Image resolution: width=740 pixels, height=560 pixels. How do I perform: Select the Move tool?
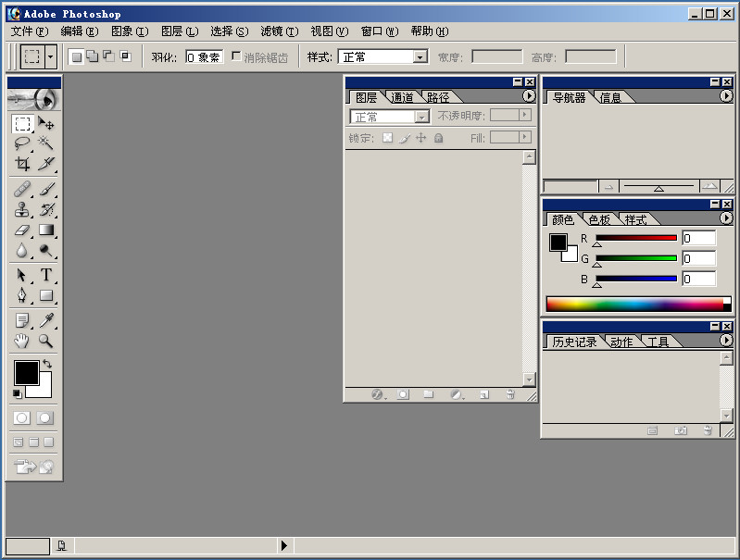coord(45,124)
